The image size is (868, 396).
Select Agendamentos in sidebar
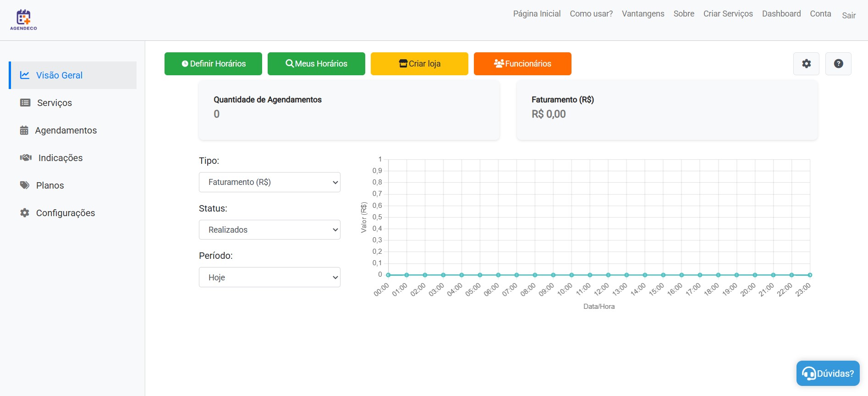(73, 130)
